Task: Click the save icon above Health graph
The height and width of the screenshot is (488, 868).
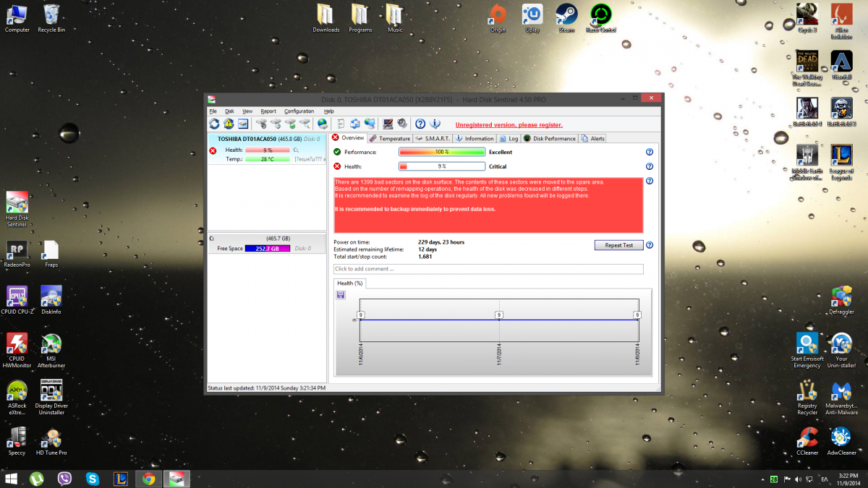Action: [x=341, y=294]
